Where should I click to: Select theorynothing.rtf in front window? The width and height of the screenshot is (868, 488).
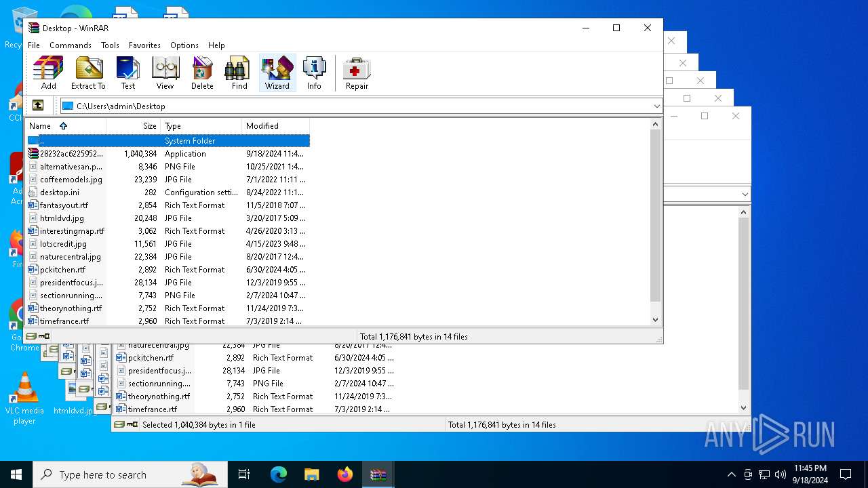coord(167,308)
